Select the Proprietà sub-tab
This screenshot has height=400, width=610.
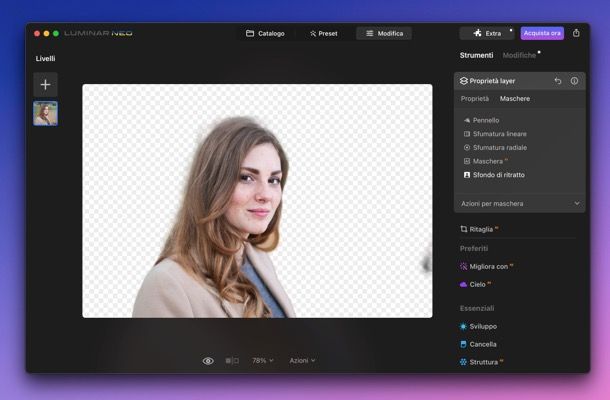(x=475, y=99)
